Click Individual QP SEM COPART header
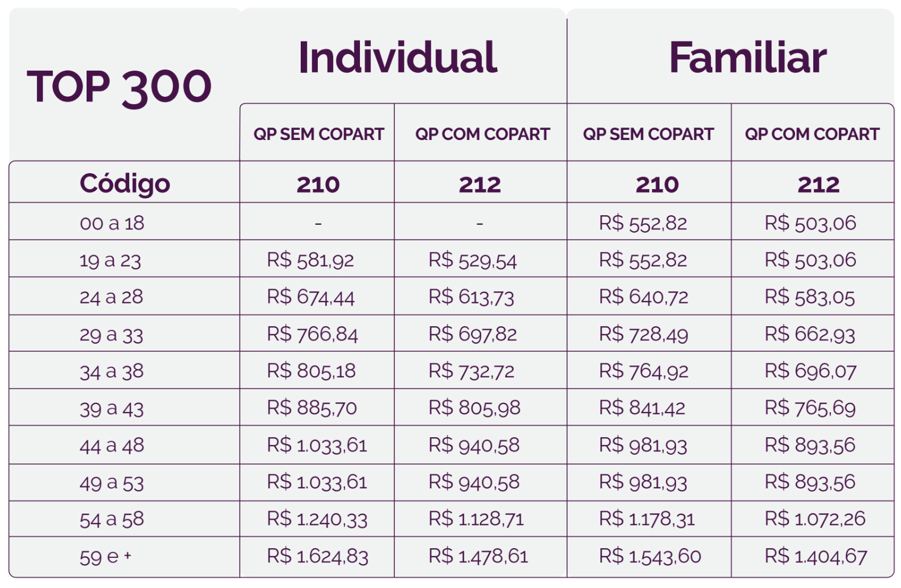 click(318, 134)
